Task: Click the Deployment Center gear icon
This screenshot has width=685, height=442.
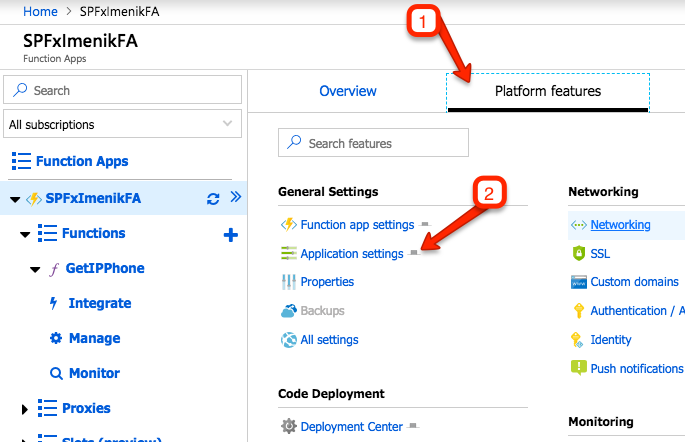Action: 288,427
